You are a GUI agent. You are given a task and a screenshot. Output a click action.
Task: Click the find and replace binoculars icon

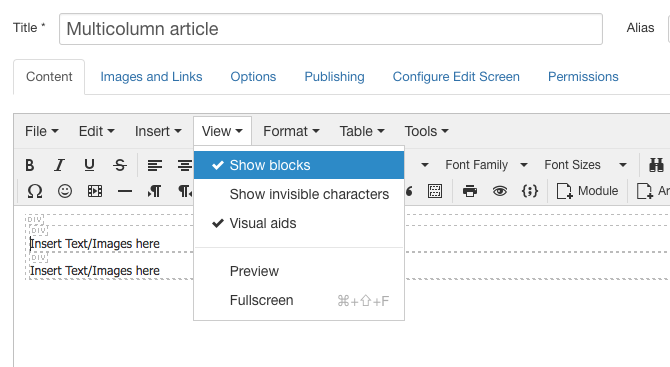[x=656, y=165]
